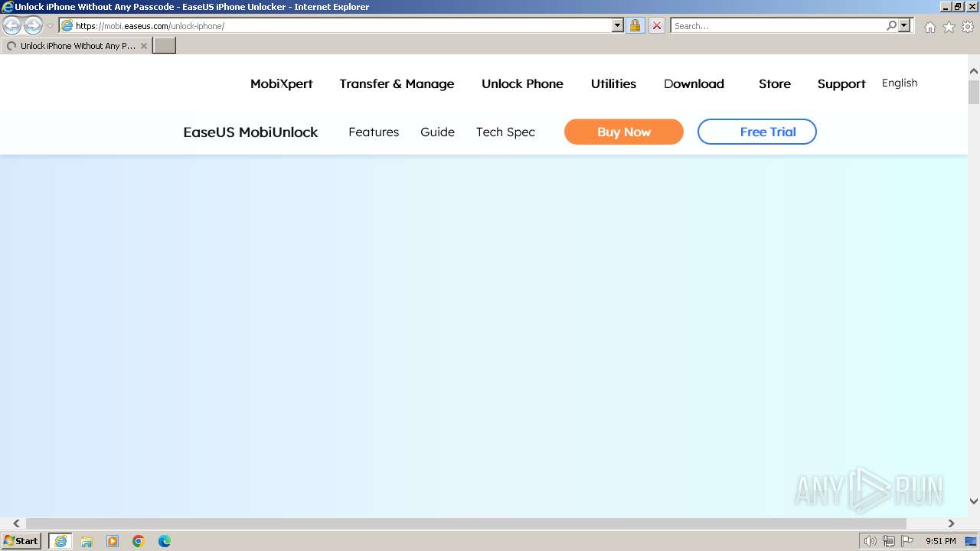Open the Unlock Phone menu
The image size is (980, 551).
click(x=522, y=84)
